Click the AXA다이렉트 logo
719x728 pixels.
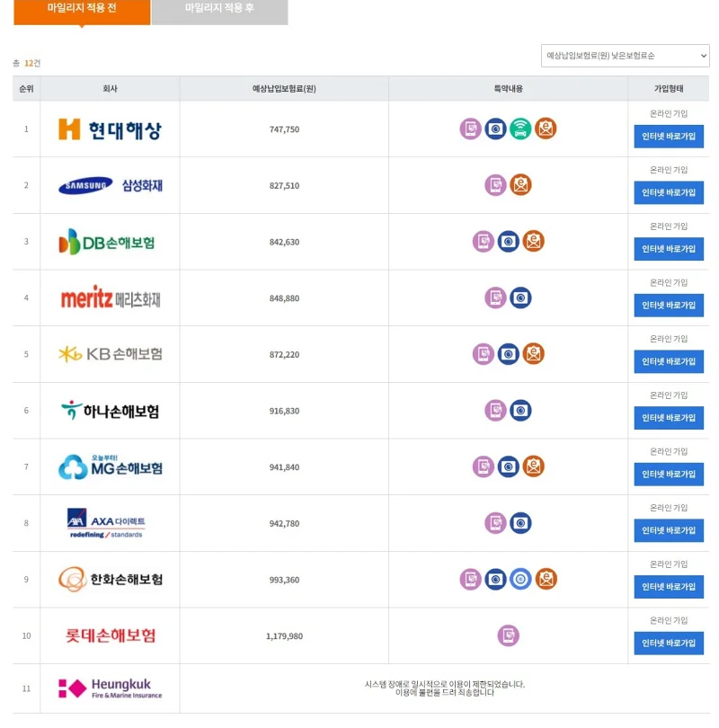pos(106,523)
